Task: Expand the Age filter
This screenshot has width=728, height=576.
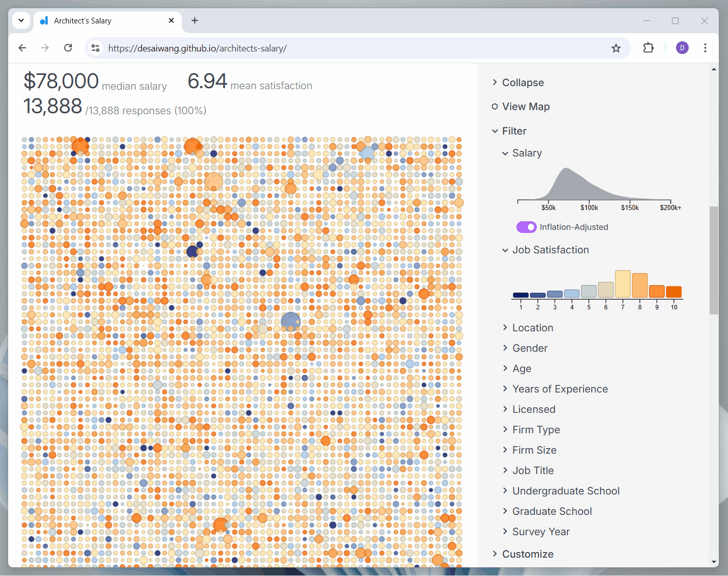Action: (517, 369)
